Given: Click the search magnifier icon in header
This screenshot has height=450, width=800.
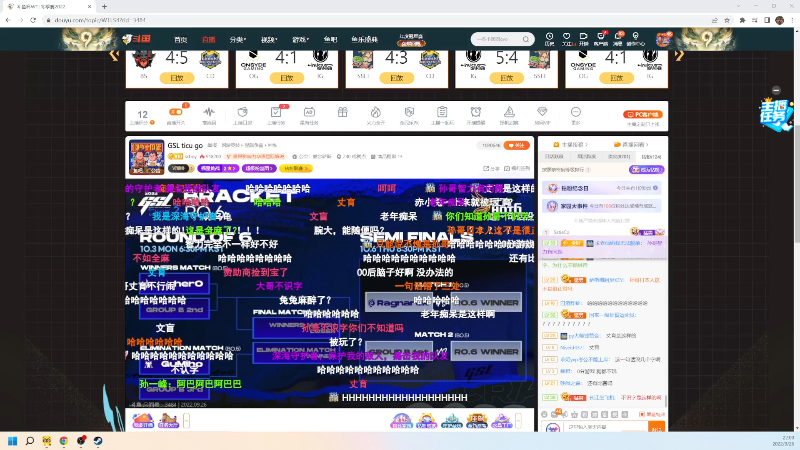Looking at the screenshot, I should 526,39.
